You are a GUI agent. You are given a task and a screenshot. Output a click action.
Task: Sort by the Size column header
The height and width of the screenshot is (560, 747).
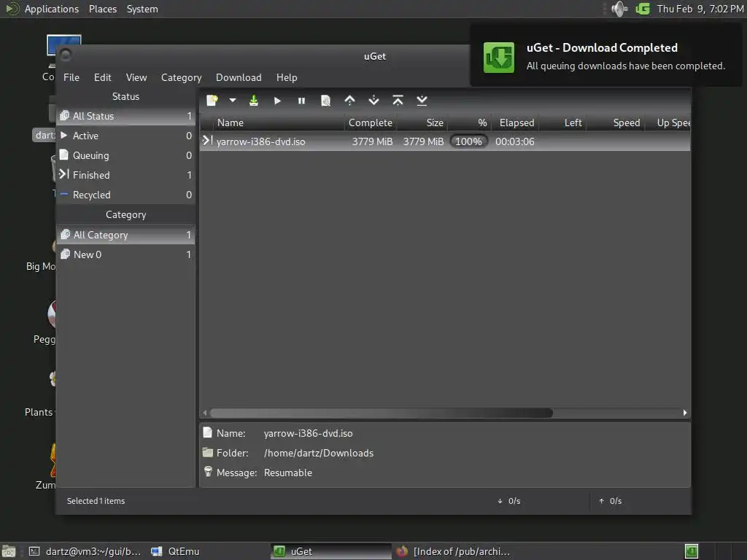point(422,122)
